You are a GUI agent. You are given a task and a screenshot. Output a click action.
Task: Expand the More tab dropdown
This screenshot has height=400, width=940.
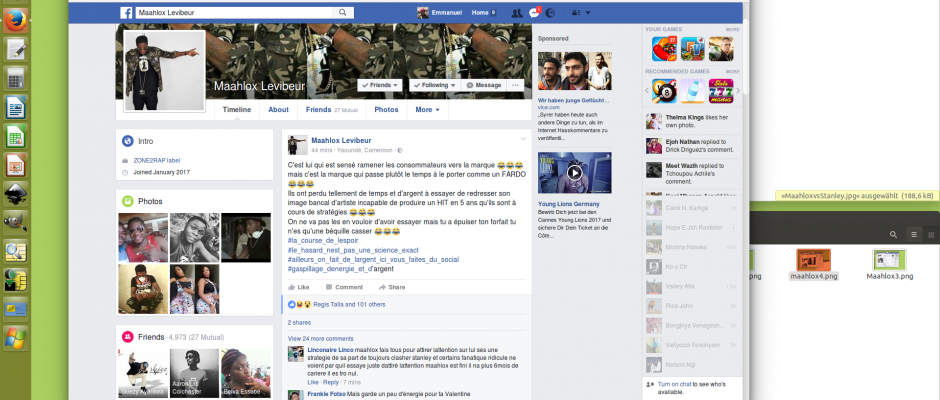click(428, 110)
